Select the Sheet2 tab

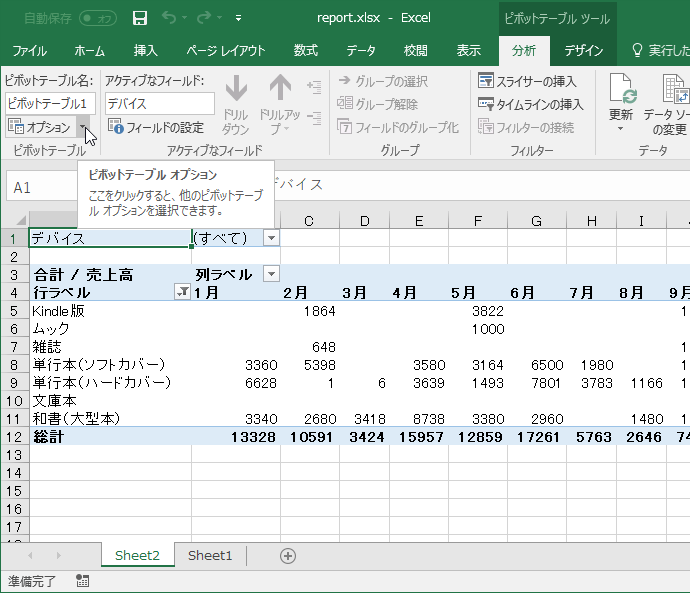tap(137, 556)
